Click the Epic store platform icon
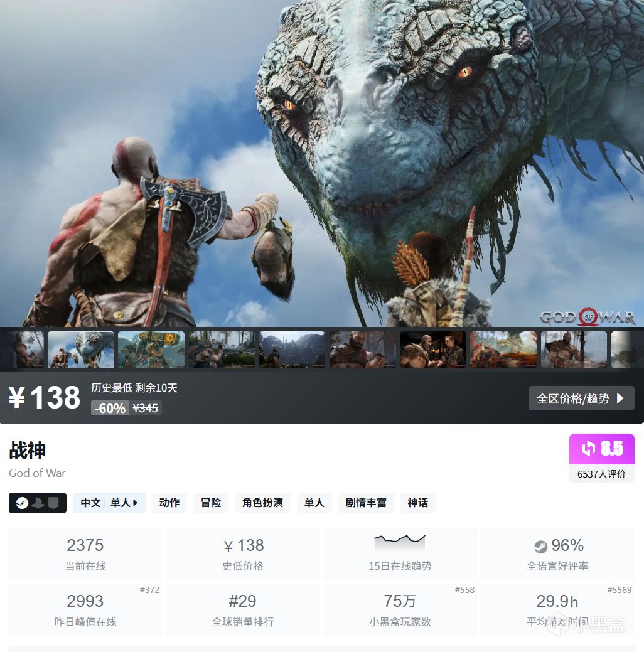This screenshot has height=652, width=644. point(53,503)
